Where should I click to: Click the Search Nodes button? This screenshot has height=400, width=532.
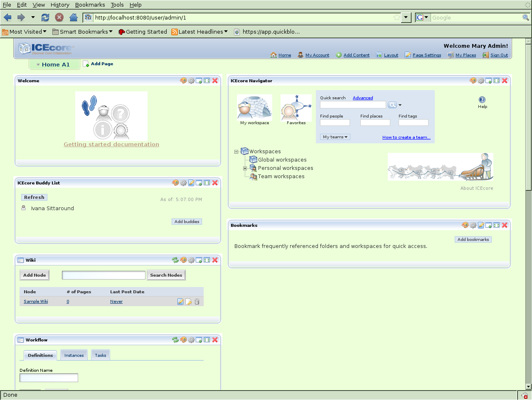166,275
